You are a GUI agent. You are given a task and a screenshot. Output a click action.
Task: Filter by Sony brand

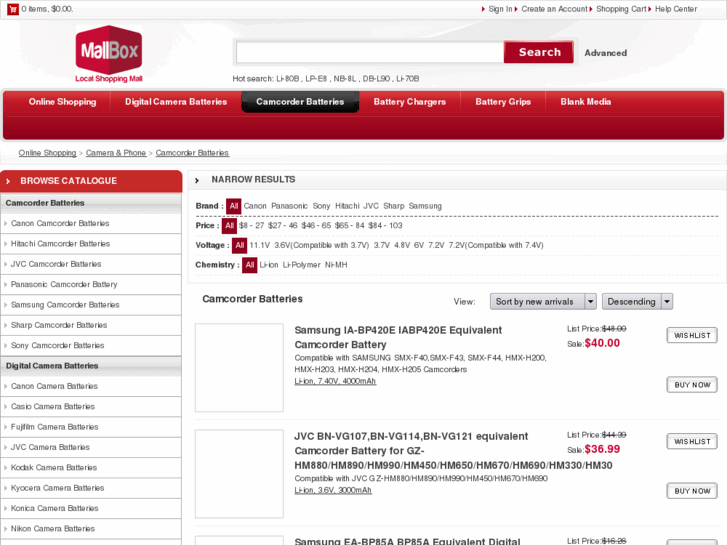[x=321, y=206]
